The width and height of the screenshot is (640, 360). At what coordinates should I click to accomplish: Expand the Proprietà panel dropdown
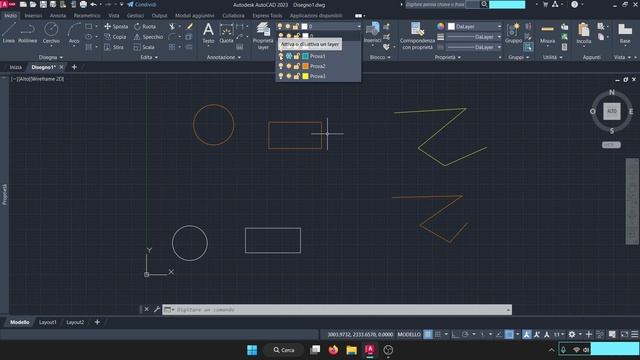coord(448,58)
